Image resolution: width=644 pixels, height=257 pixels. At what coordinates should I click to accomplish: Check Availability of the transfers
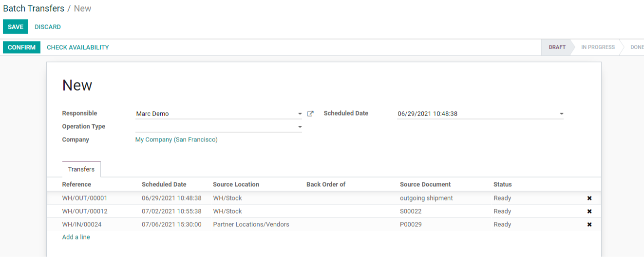pos(78,47)
